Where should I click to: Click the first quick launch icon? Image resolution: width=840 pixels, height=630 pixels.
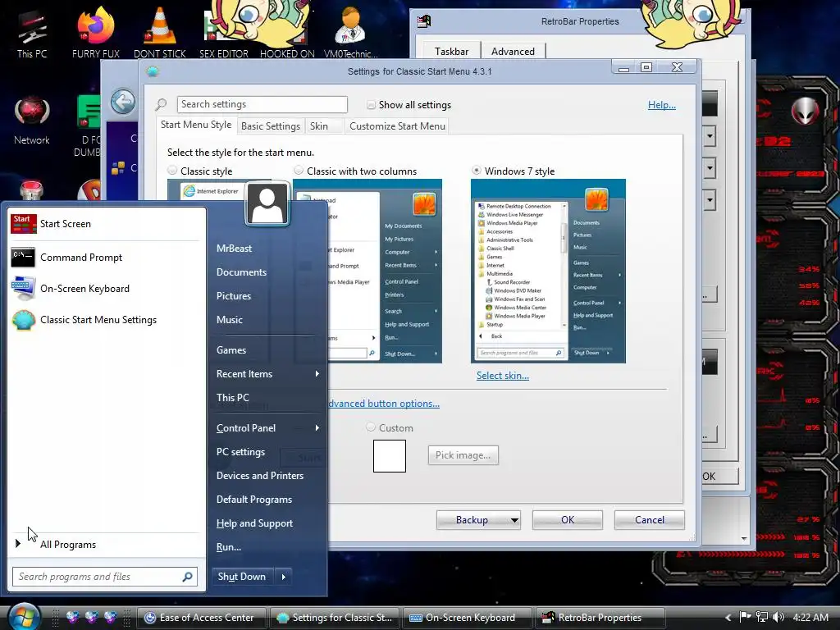(x=72, y=617)
